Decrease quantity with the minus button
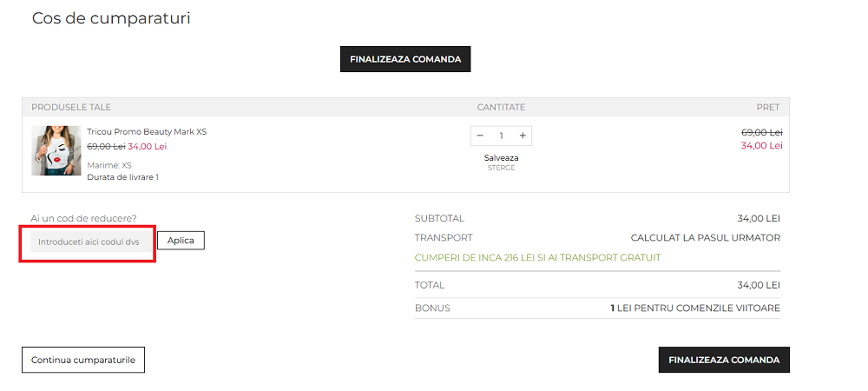Image resolution: width=868 pixels, height=391 pixels. 480,136
